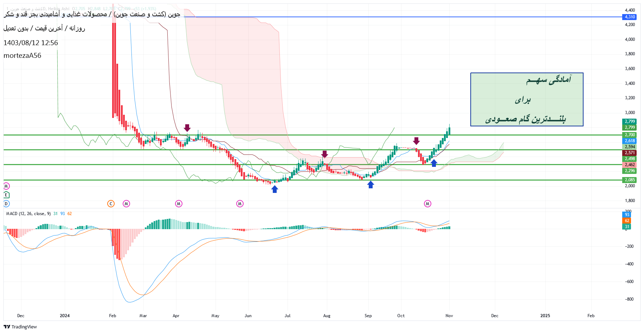Viewport: 644px width, 333px height.
Task: Click the Aug label on time axis
Action: pyautogui.click(x=327, y=316)
